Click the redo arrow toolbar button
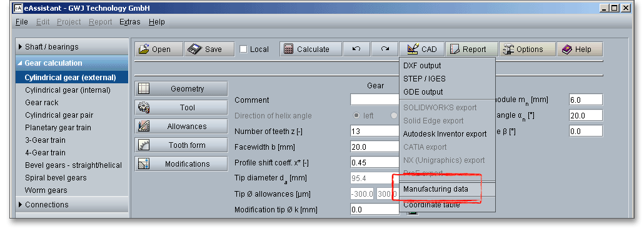 tap(385, 49)
